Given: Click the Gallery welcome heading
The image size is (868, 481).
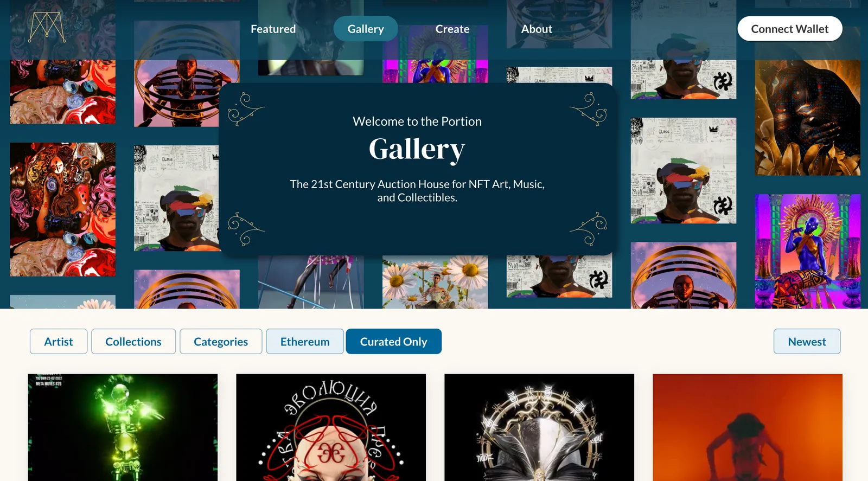Looking at the screenshot, I should [x=417, y=149].
